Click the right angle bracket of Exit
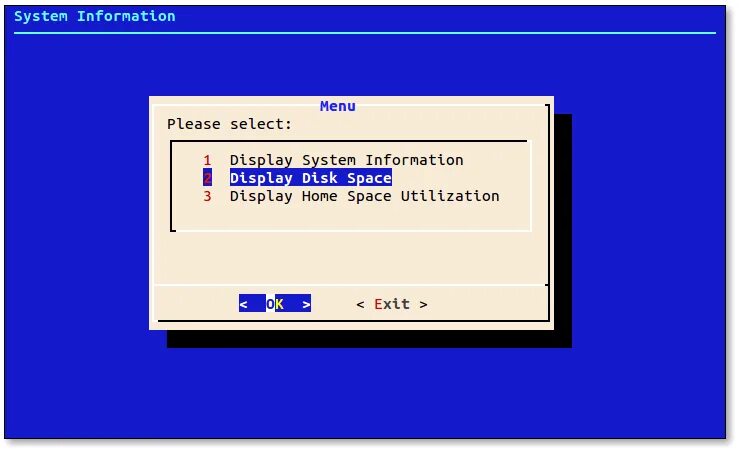 tap(423, 305)
